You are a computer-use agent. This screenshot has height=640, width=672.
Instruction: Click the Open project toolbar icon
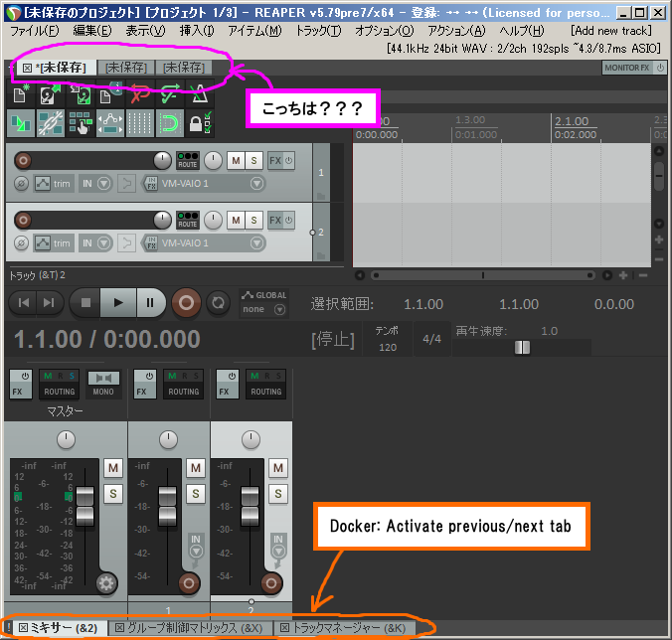pos(50,93)
